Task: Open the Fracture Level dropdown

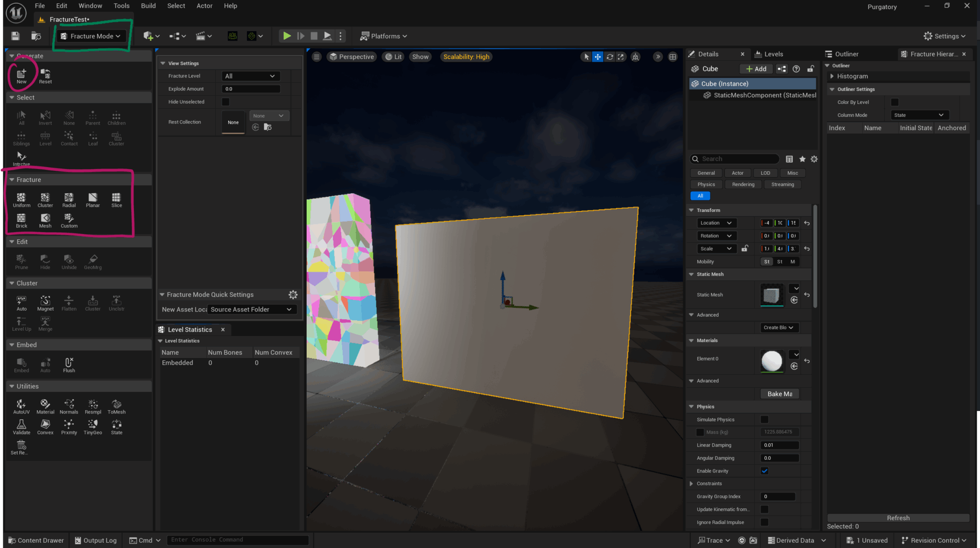Action: tap(250, 76)
